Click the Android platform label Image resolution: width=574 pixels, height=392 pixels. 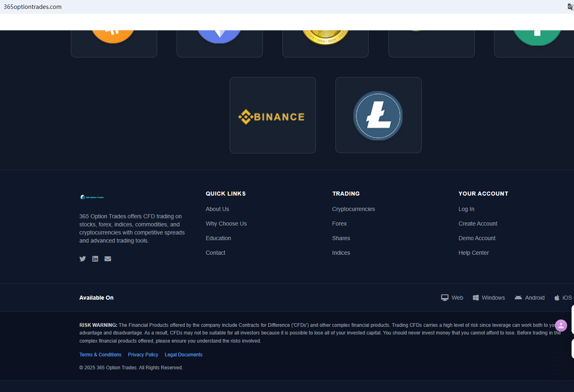point(535,298)
